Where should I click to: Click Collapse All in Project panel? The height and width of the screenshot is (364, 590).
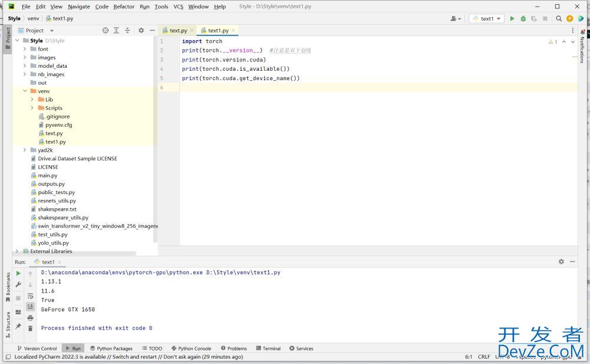[x=127, y=31]
